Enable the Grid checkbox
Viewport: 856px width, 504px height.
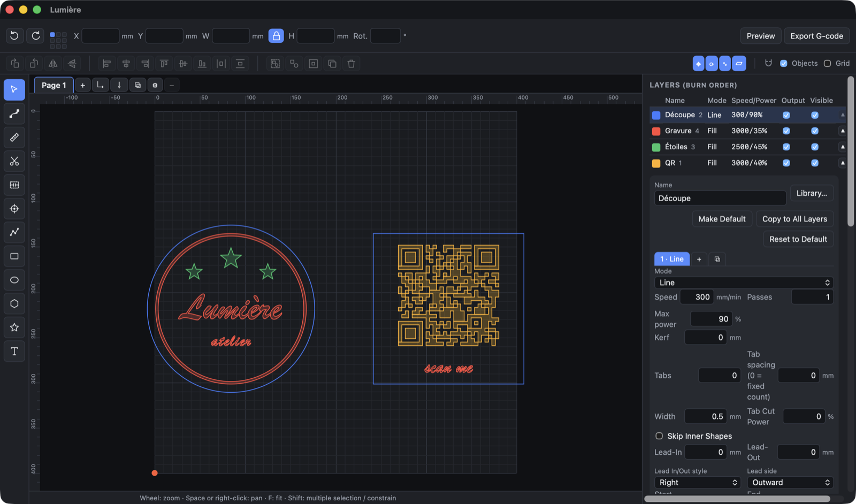827,63
